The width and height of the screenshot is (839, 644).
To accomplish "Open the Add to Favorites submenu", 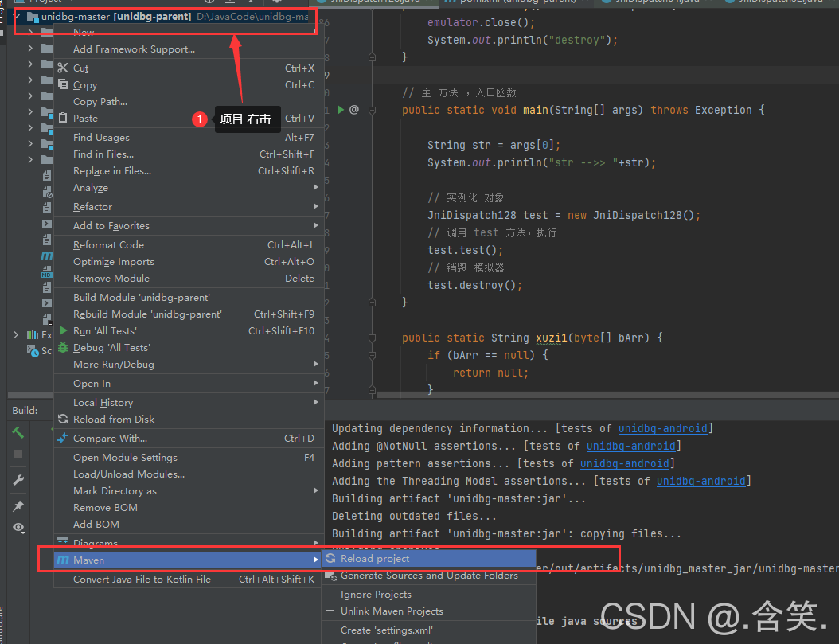I will coord(189,226).
